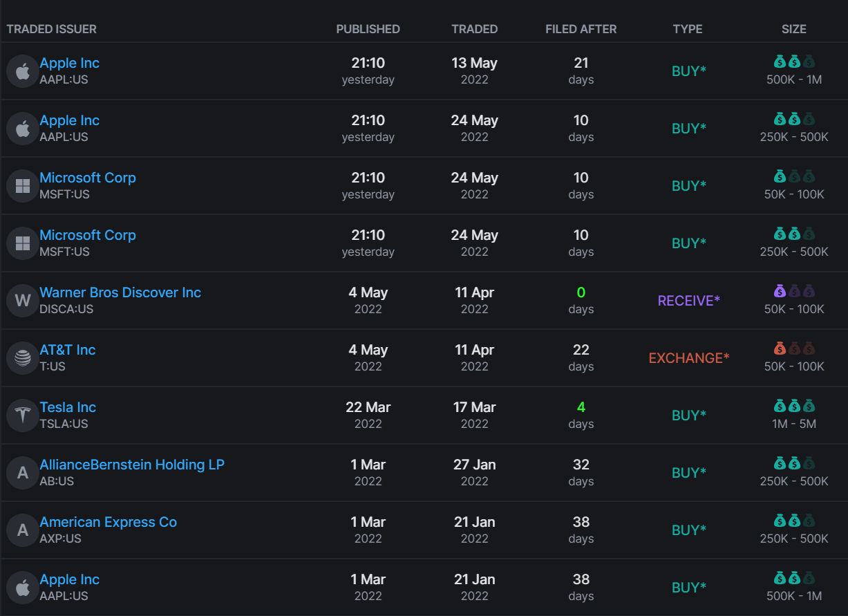Open the AT&T Inc issuer link
This screenshot has width=848, height=616.
(x=68, y=350)
